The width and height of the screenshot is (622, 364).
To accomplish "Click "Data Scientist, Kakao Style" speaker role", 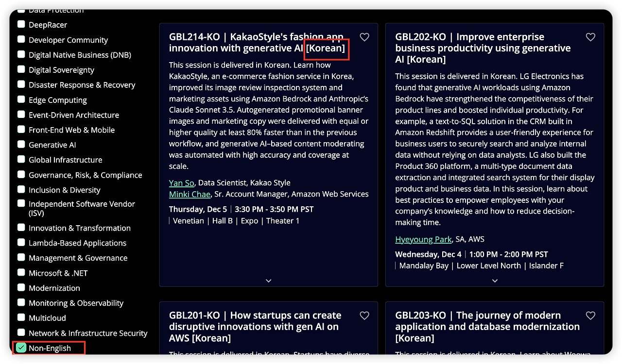I will [x=244, y=183].
